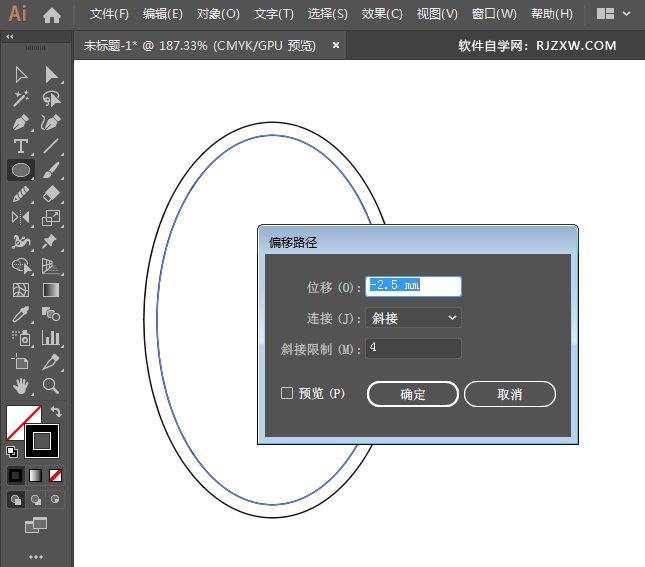This screenshot has height=567, width=645.
Task: Choose the Warp width tool
Action: [21, 242]
